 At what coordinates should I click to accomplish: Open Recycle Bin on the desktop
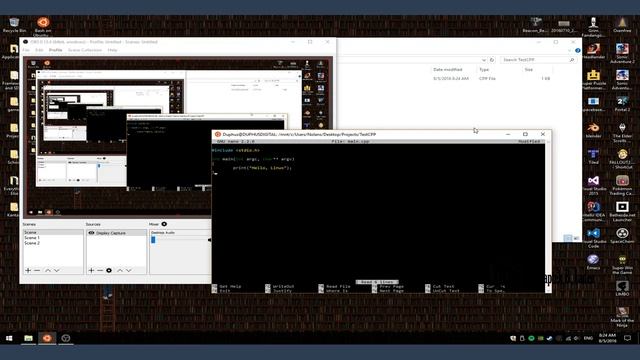tap(14, 24)
